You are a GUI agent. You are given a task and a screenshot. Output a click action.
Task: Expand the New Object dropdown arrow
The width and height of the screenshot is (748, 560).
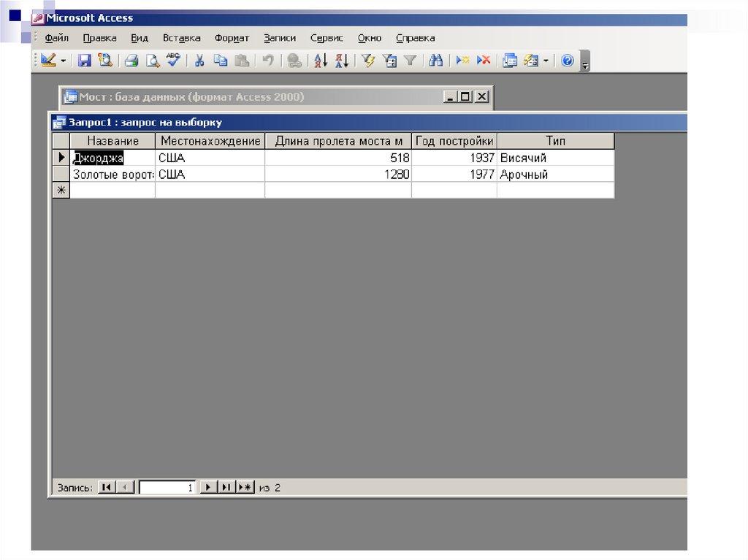(546, 61)
